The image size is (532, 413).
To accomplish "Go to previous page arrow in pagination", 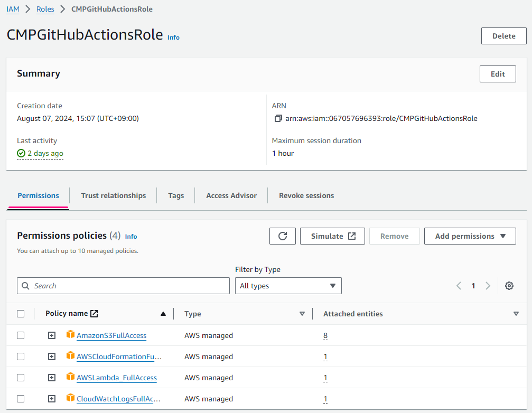I will tap(459, 286).
